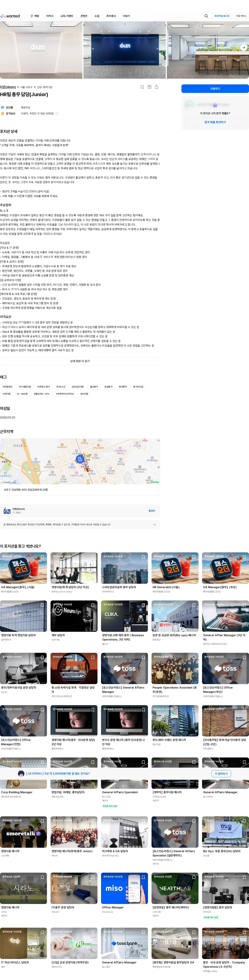Open the 소셜 menu item
249x980 pixels.
coord(97,16)
